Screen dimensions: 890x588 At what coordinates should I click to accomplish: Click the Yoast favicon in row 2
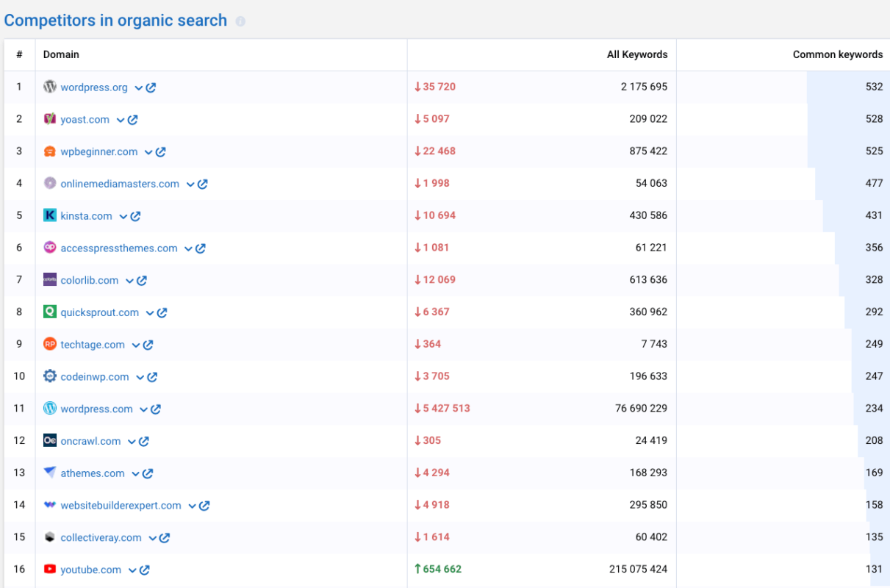pos(50,119)
